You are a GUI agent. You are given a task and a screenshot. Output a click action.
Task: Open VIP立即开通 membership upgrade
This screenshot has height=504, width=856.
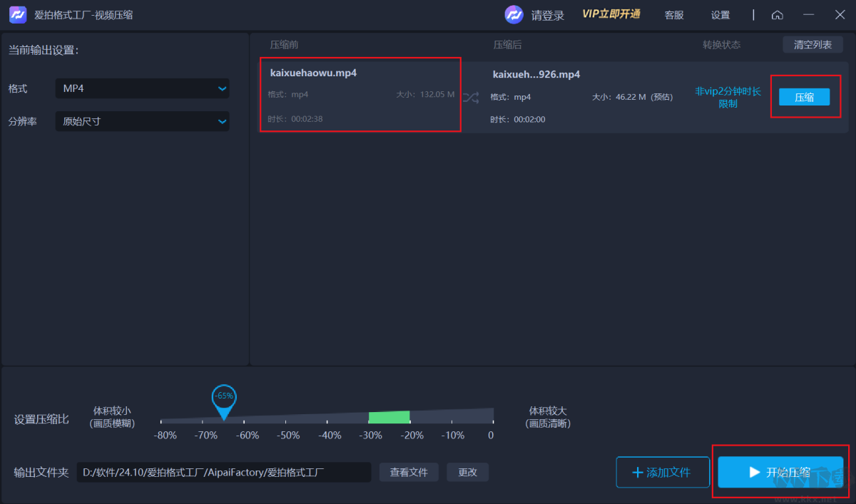coord(611,14)
